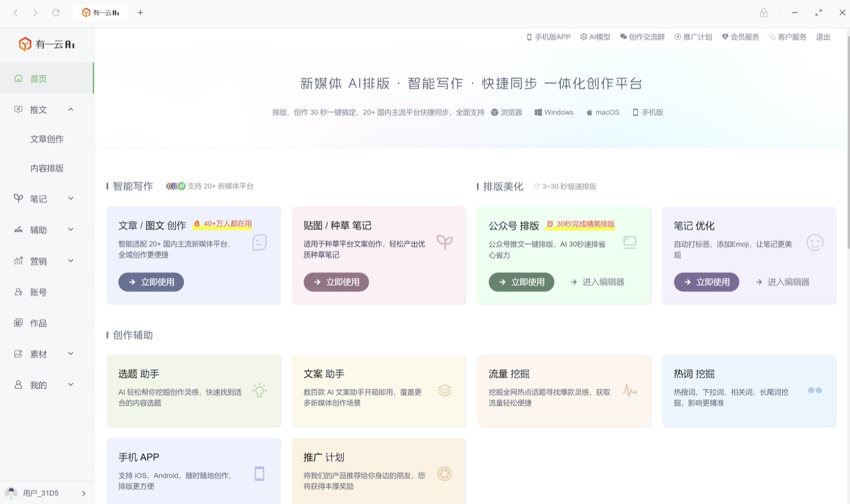Expand the 我的 sidebar section
This screenshot has width=850, height=504.
70,384
